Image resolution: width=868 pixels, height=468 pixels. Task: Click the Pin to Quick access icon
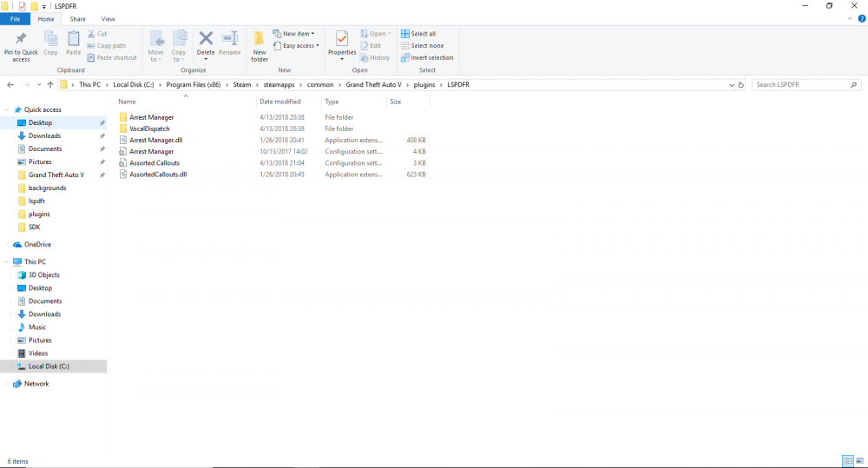[x=21, y=38]
